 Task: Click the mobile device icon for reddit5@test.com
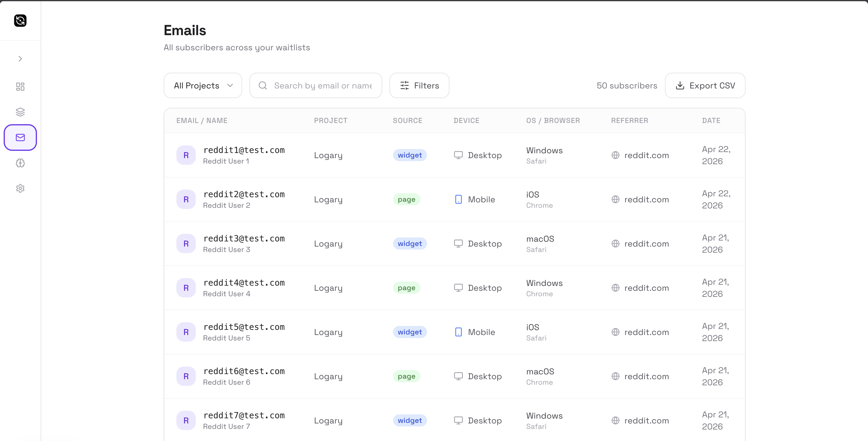(458, 332)
